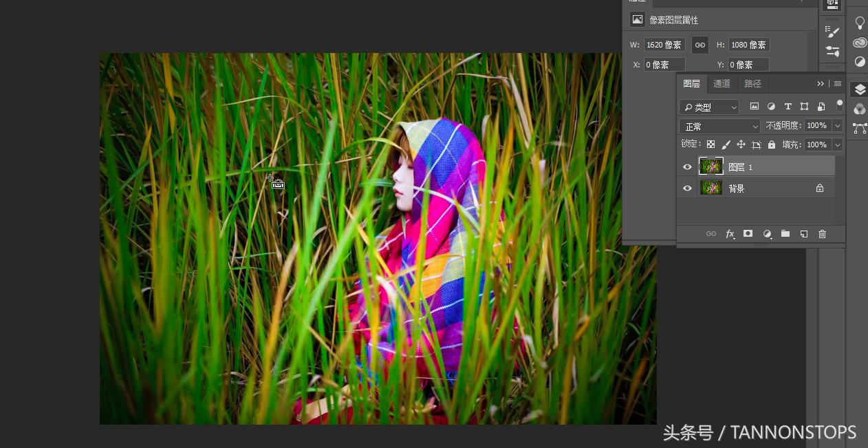This screenshot has width=868, height=448.
Task: Add a layer mask
Action: point(748,234)
